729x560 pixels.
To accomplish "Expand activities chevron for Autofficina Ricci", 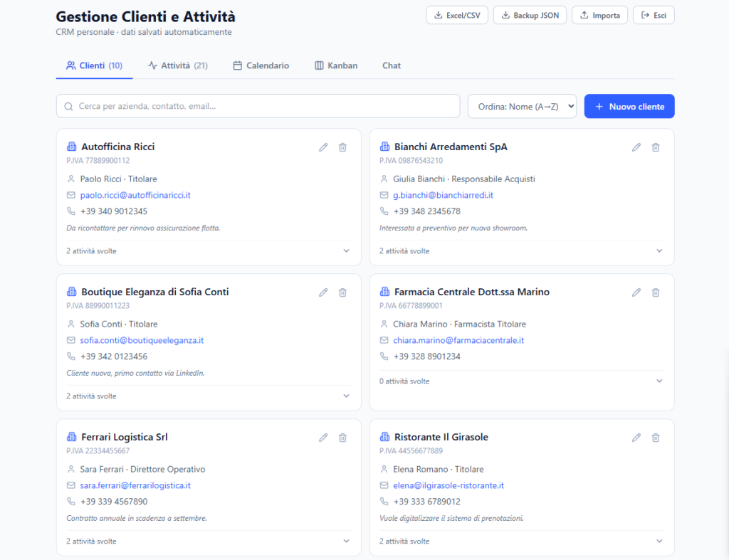I will tap(347, 251).
